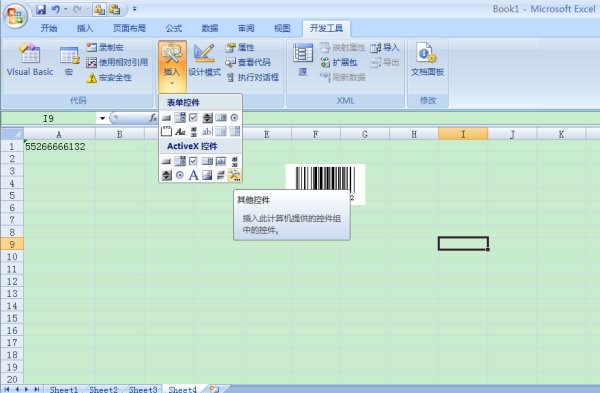Switch to Sheet3 tab
Screen dimensions: 600x393
[143, 389]
